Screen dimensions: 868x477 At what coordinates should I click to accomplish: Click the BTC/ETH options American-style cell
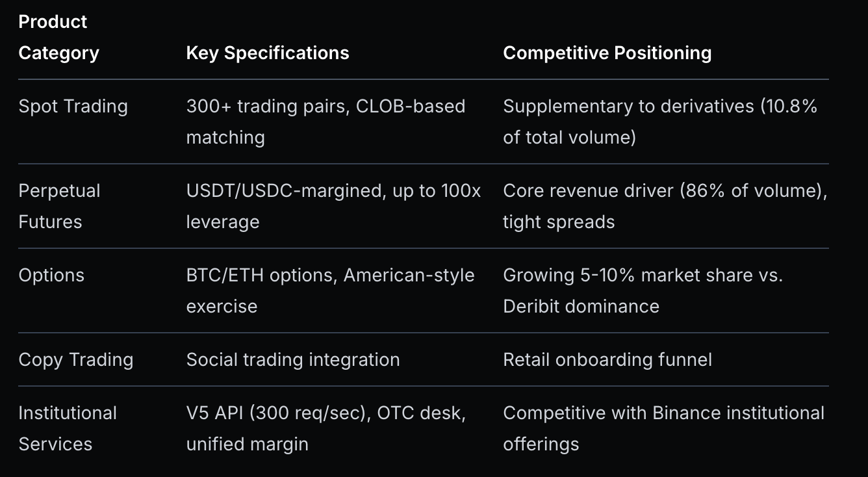pyautogui.click(x=330, y=290)
